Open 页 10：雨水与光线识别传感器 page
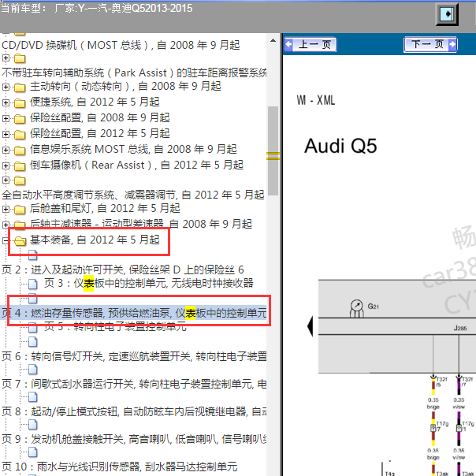The height and width of the screenshot is (476, 476). coord(119,467)
